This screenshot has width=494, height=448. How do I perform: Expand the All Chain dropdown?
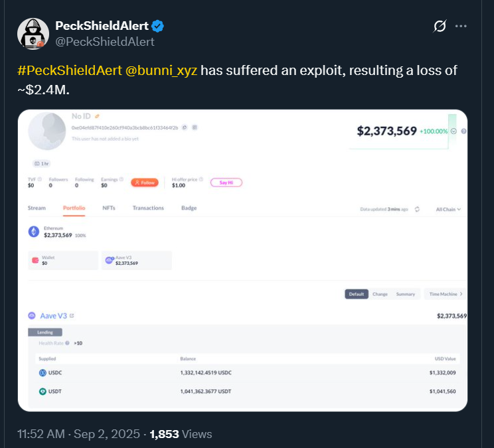pyautogui.click(x=448, y=209)
